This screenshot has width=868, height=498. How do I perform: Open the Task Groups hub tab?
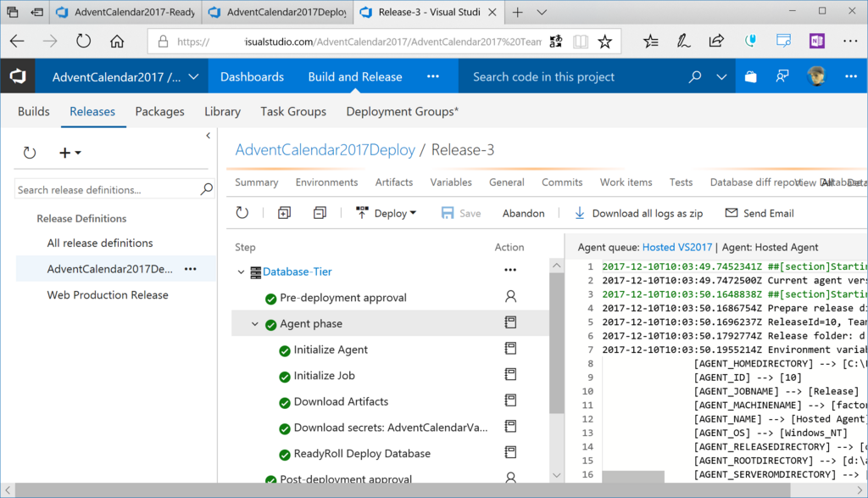click(x=293, y=111)
